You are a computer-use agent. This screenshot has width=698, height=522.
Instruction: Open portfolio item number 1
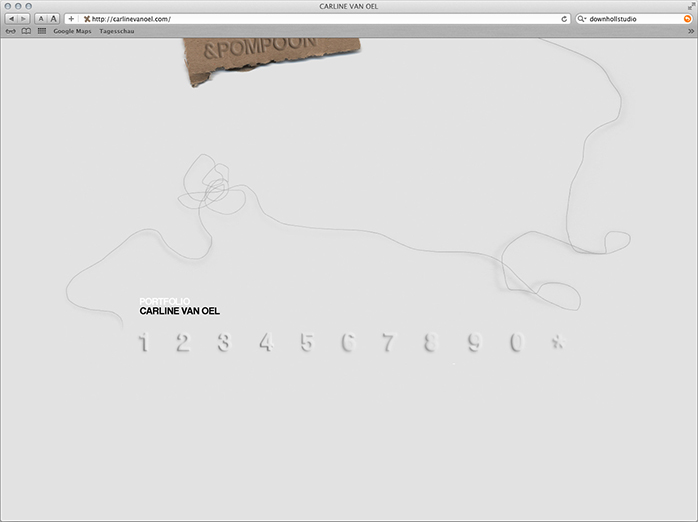pos(144,343)
